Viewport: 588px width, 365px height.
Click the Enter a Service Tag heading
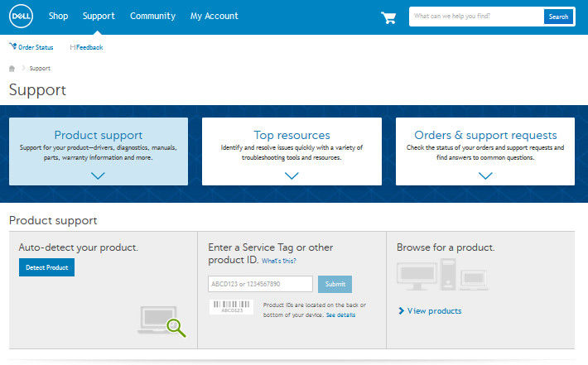(270, 253)
